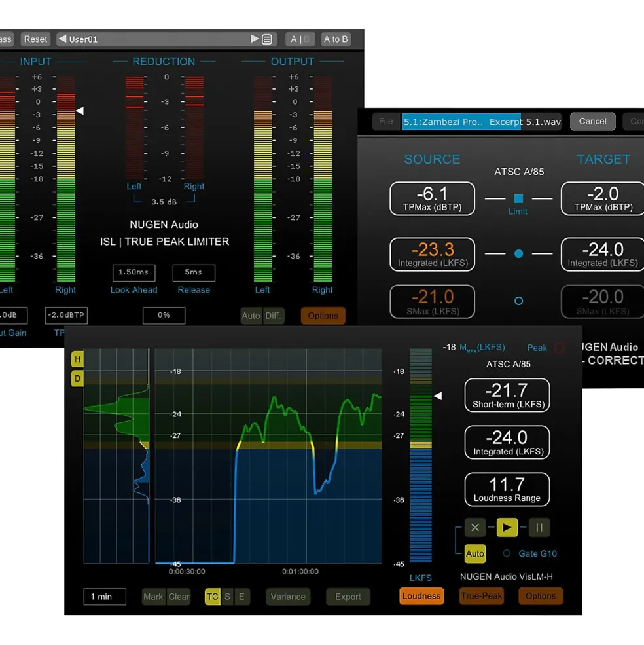Click the Zambezi 5.1.wav file name field

tap(482, 122)
